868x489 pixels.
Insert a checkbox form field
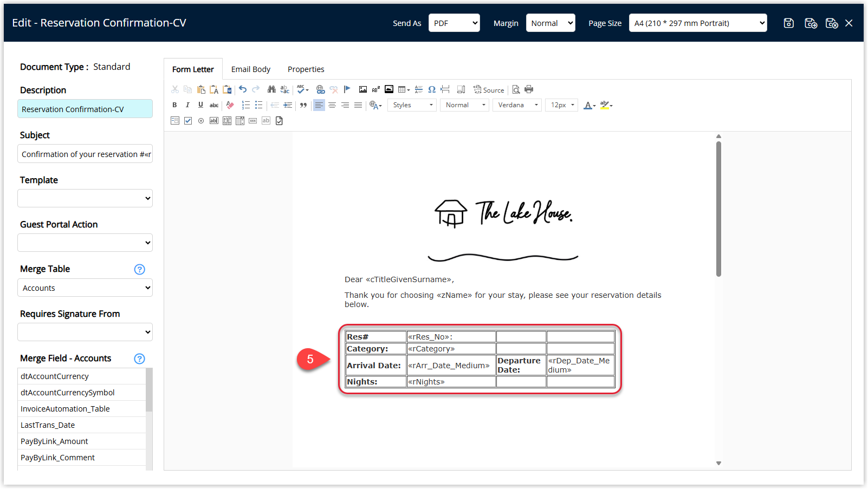coord(188,121)
